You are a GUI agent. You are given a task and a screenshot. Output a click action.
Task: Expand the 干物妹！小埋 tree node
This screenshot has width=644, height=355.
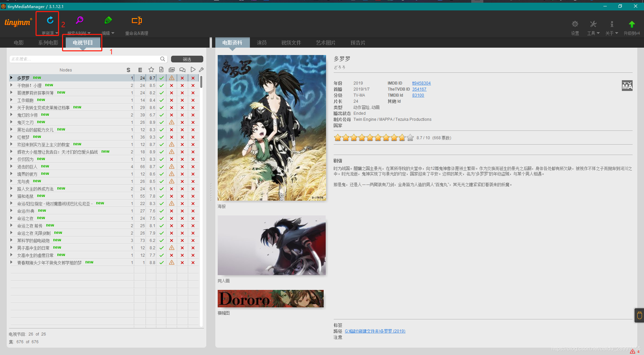click(11, 85)
